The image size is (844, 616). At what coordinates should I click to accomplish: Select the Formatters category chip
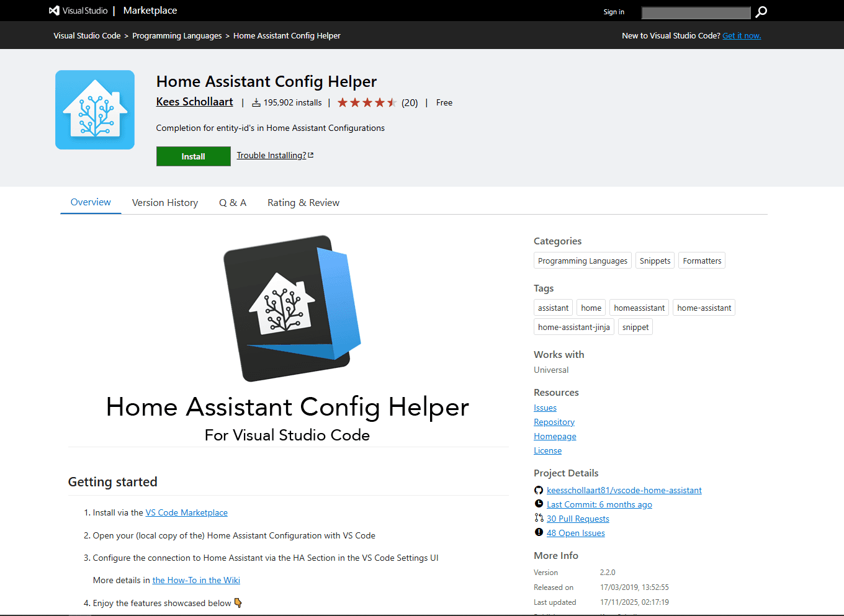tap(702, 261)
